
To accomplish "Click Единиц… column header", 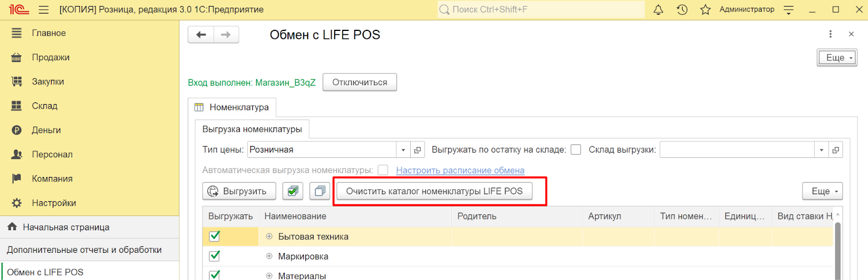I will (x=745, y=216).
